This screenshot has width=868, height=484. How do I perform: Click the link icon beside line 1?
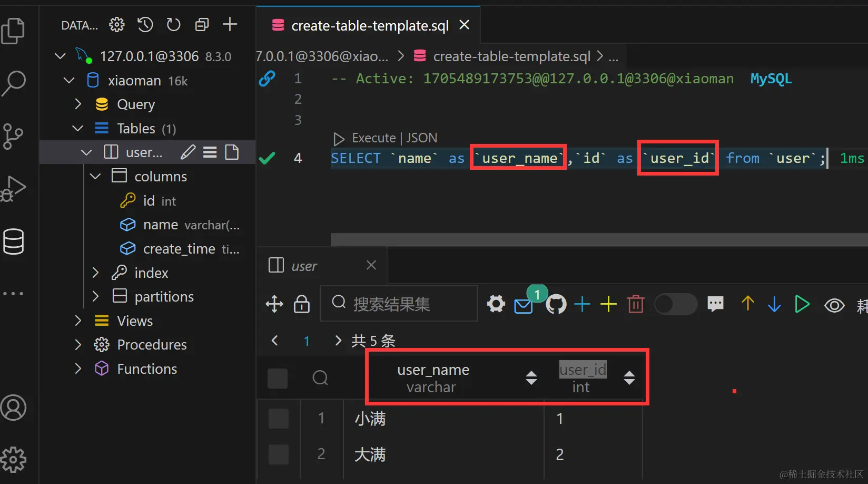[267, 79]
